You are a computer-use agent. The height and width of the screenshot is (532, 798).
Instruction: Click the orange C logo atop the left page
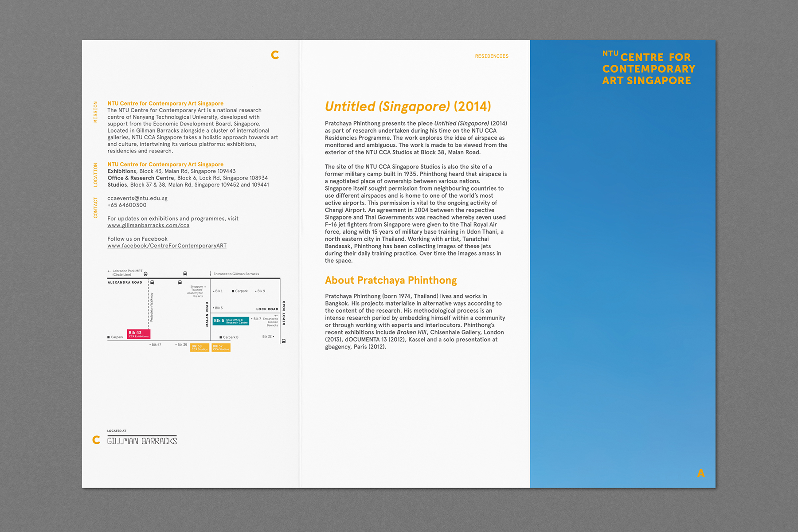pos(275,55)
